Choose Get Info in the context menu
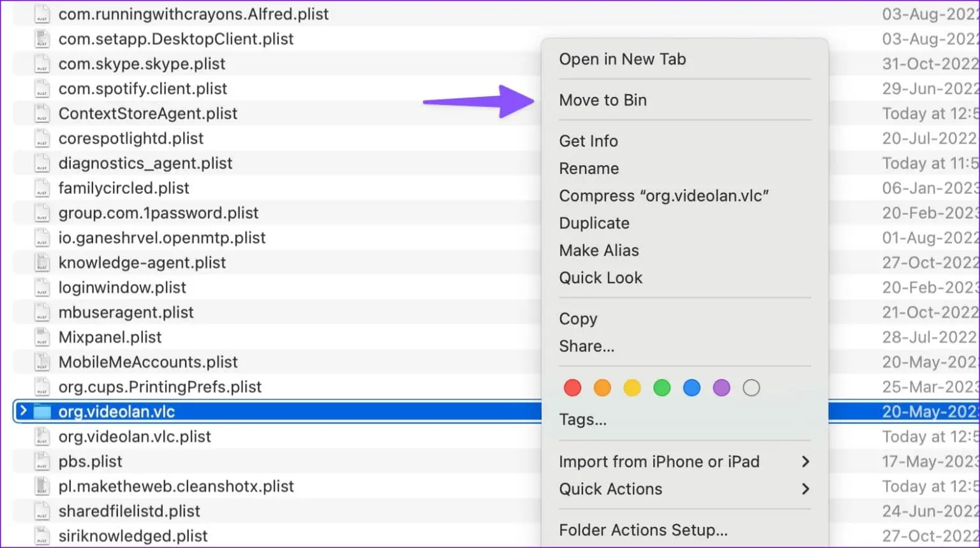The width and height of the screenshot is (980, 548). point(588,141)
